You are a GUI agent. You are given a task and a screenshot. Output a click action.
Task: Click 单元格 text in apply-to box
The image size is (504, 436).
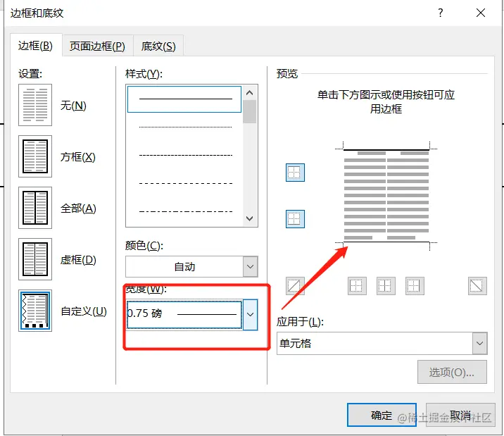point(295,344)
